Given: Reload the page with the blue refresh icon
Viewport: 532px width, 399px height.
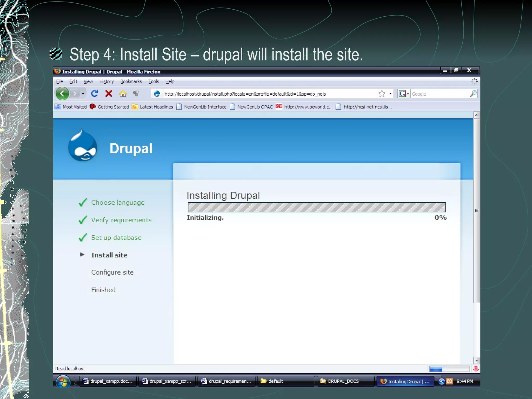Looking at the screenshot, I should tap(95, 94).
